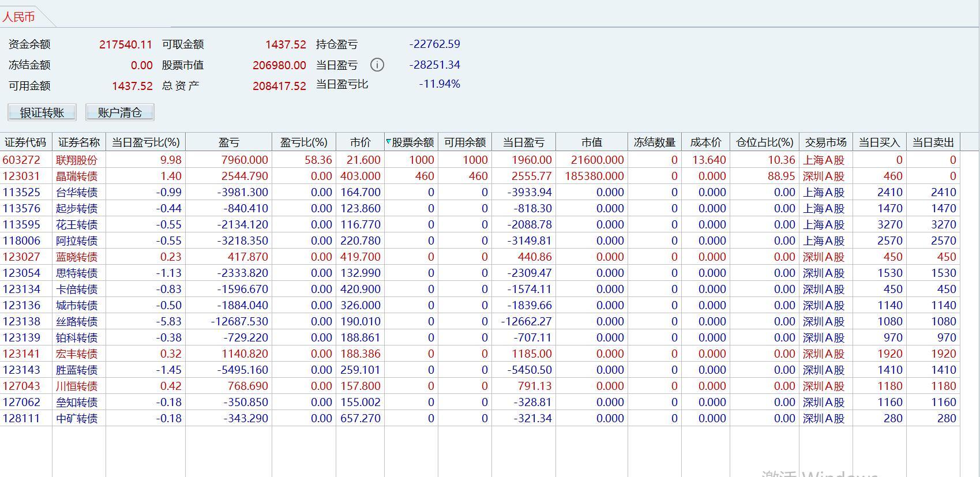Select the 思特转债 row name

[77, 273]
